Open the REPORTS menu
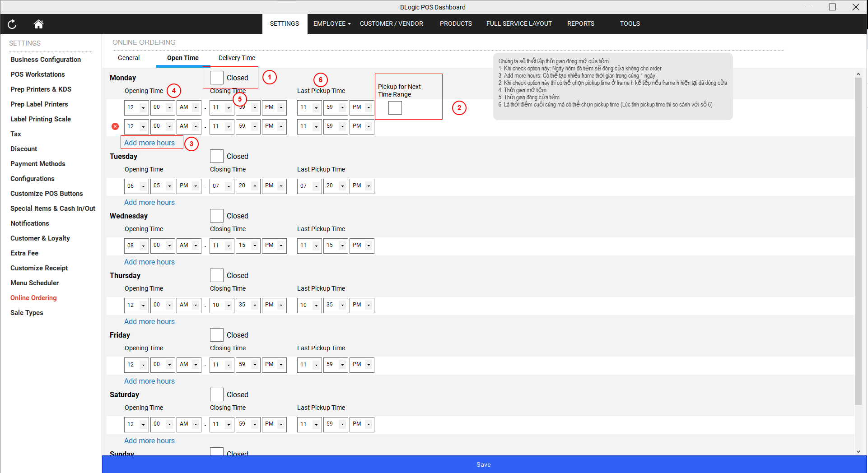The image size is (868, 473). point(580,23)
